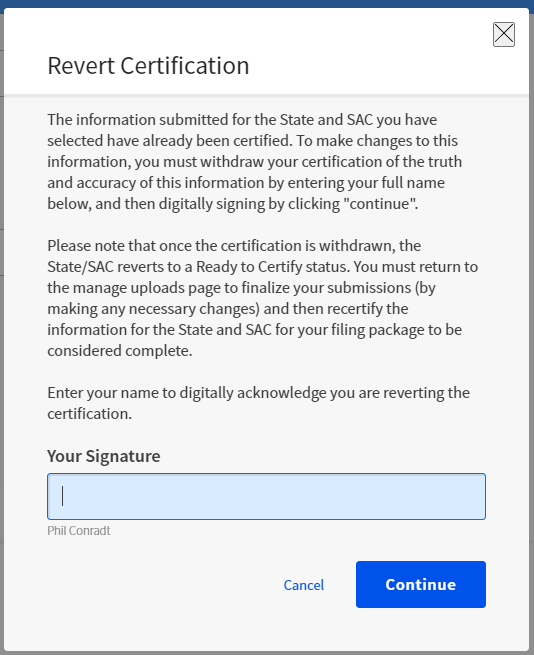Image resolution: width=534 pixels, height=655 pixels.
Task: Click the paragraph starting "Please note that once"
Action: tap(262, 298)
